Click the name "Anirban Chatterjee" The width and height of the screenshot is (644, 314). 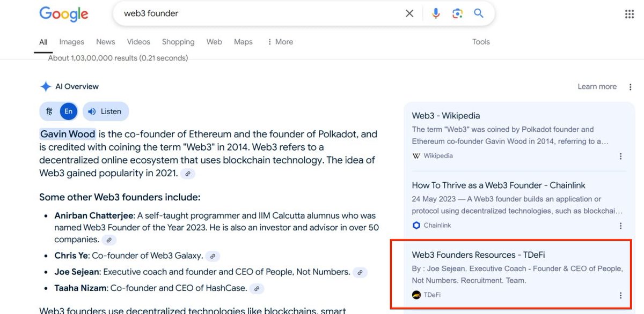pos(93,216)
